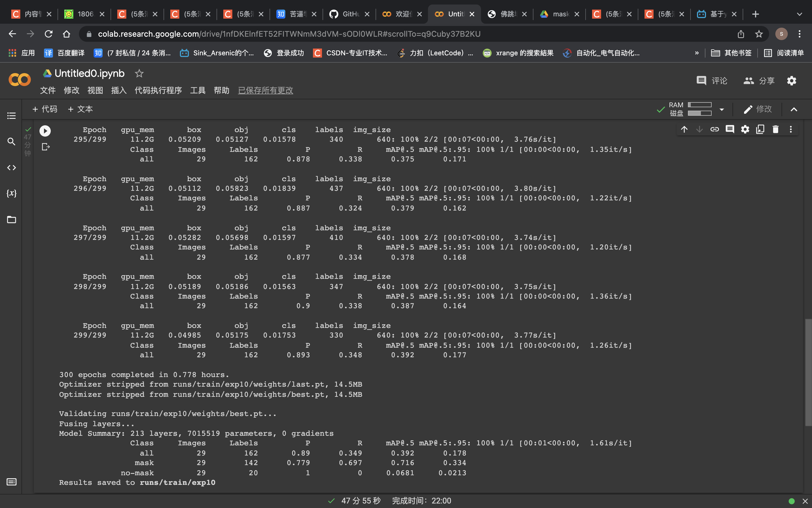Show more bookmarks chevron
812x508 pixels.
click(697, 53)
